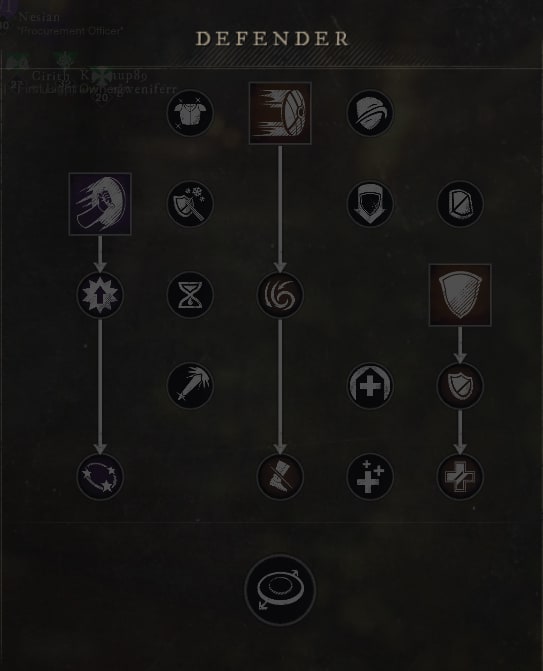This screenshot has height=671, width=543.
Task: Select the crossed-out boot node
Action: tap(280, 477)
